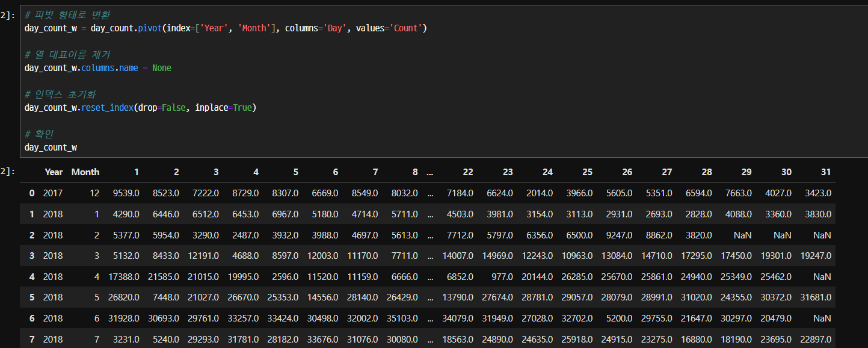Click cell value 26820.0 in row 5

click(x=124, y=297)
